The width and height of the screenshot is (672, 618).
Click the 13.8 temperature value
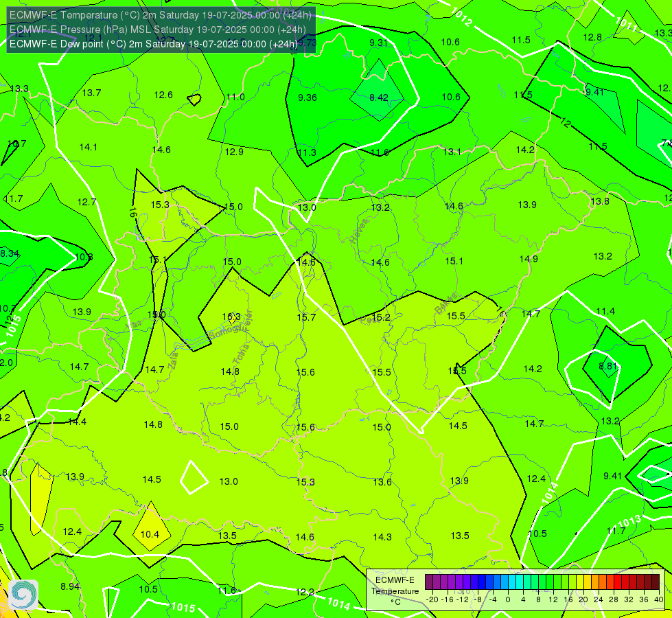pos(599,202)
